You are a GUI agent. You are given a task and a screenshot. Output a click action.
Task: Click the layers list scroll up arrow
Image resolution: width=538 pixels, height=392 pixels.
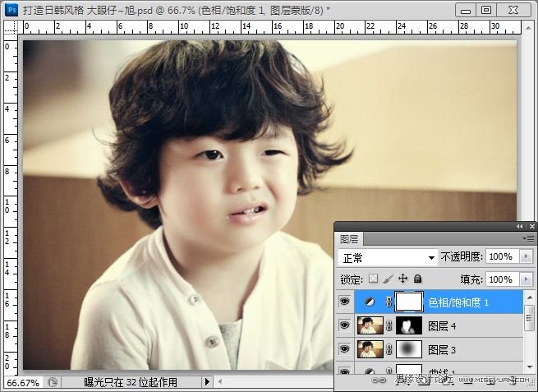pyautogui.click(x=530, y=297)
